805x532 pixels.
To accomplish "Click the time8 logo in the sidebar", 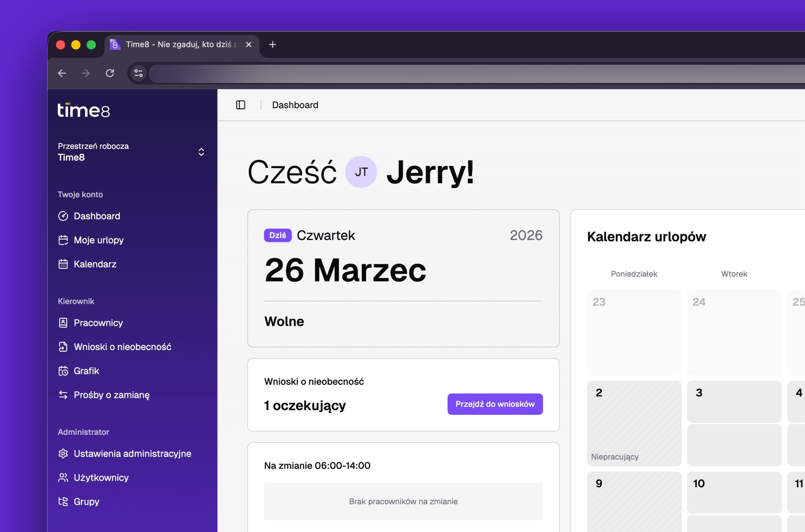I will 84,110.
